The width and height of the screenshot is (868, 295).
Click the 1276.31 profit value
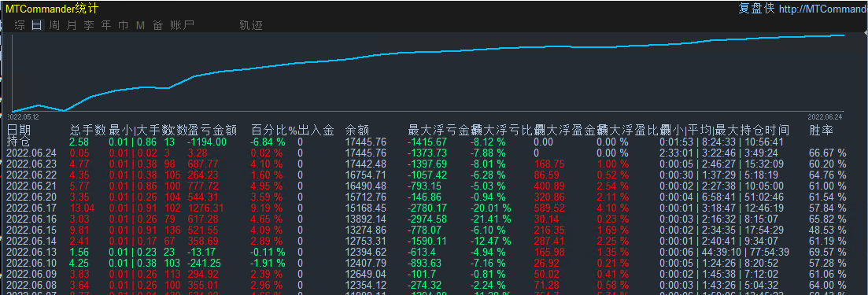(206, 208)
